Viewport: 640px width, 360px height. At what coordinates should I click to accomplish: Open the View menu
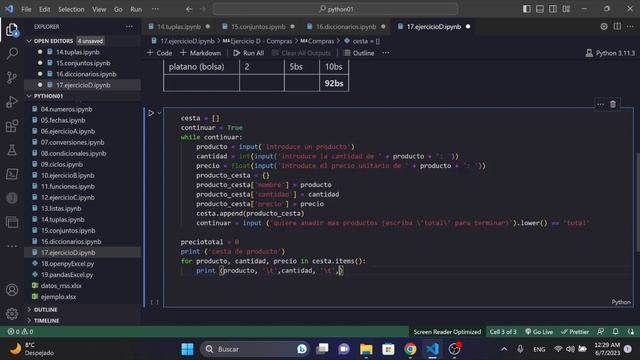tap(99, 9)
